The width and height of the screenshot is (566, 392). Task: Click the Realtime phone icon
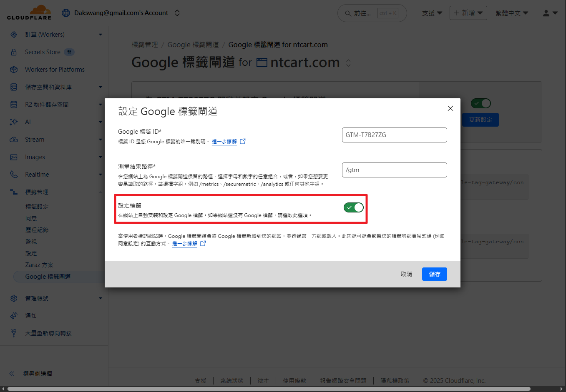coord(14,175)
